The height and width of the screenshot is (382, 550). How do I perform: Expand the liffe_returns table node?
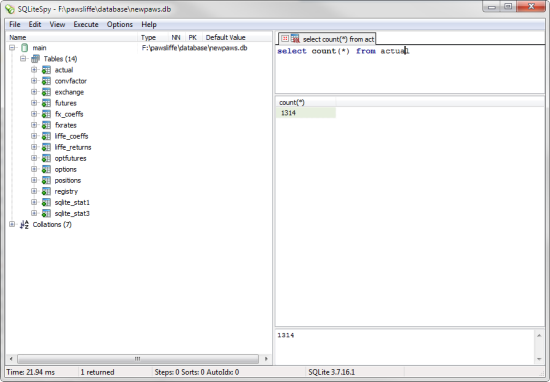point(34,147)
